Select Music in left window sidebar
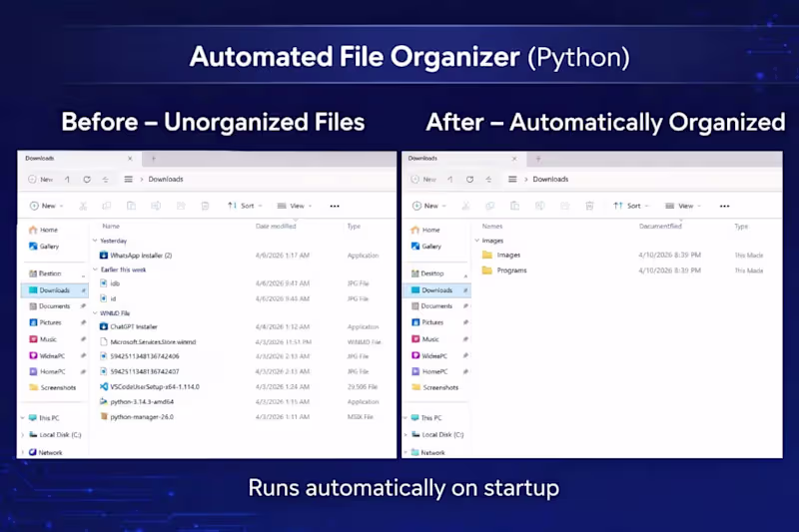The height and width of the screenshot is (532, 799). click(x=54, y=339)
